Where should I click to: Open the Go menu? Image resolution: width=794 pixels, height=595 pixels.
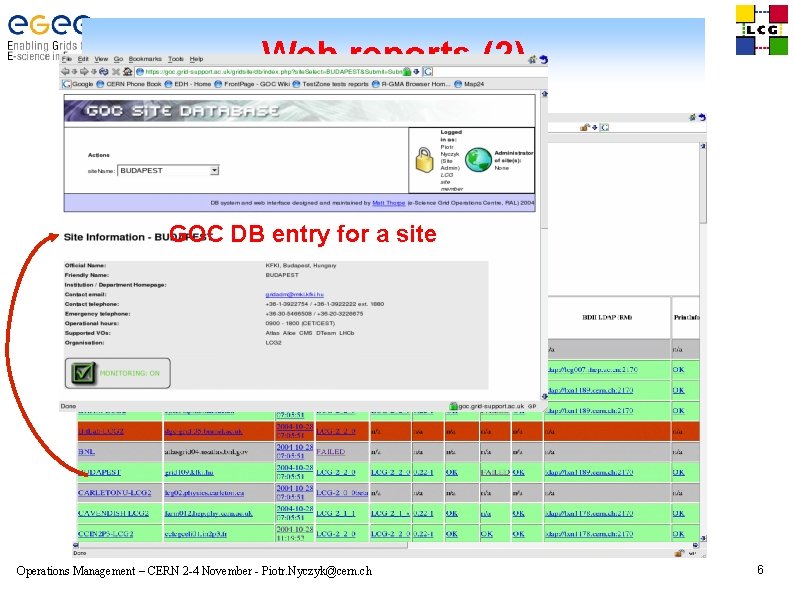[118, 59]
